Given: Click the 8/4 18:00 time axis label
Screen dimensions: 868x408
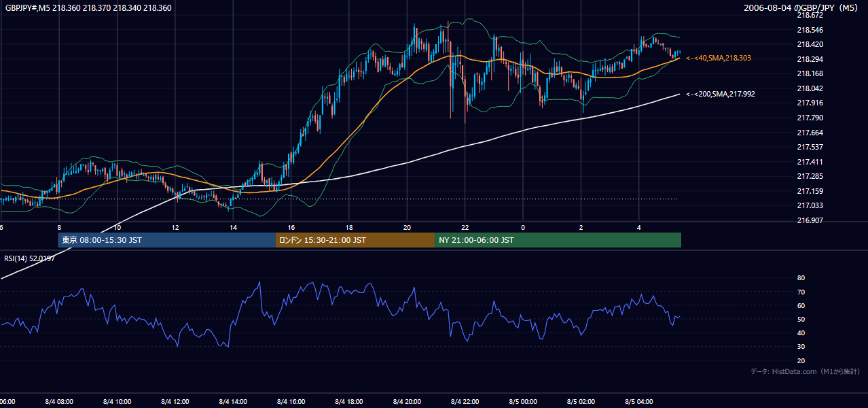Looking at the screenshot, I should tap(349, 402).
